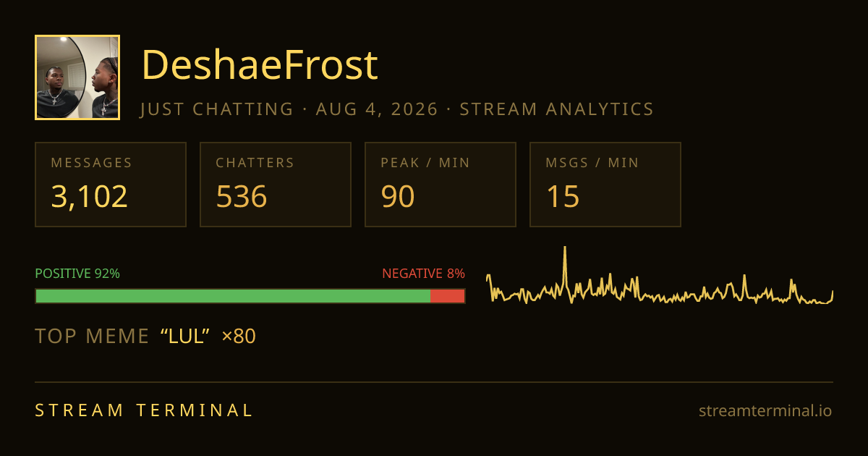
Task: Select the Messages 3,102 stat card
Action: [x=111, y=185]
